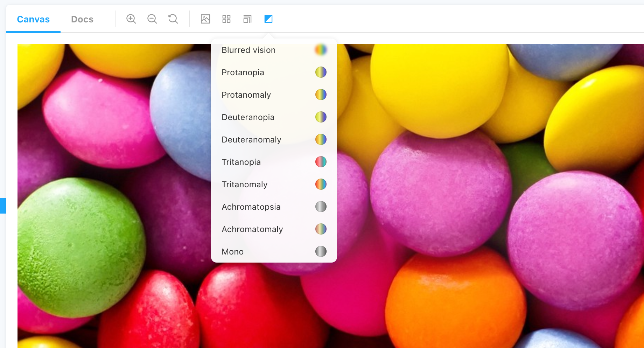Click the Mono gray swatch
644x348 pixels.
pyautogui.click(x=321, y=251)
